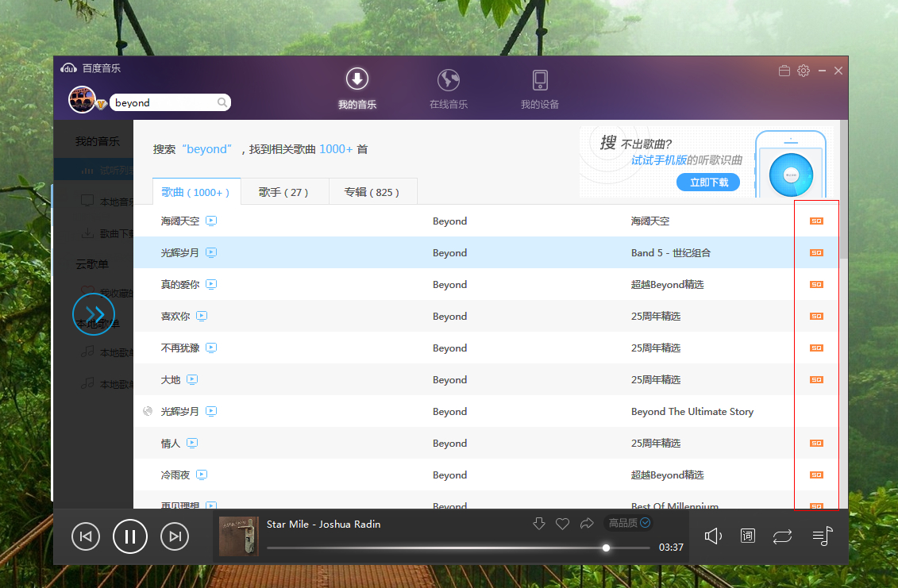Select album Beyond The Ultimate Story
Image resolution: width=898 pixels, height=588 pixels.
pyautogui.click(x=692, y=412)
